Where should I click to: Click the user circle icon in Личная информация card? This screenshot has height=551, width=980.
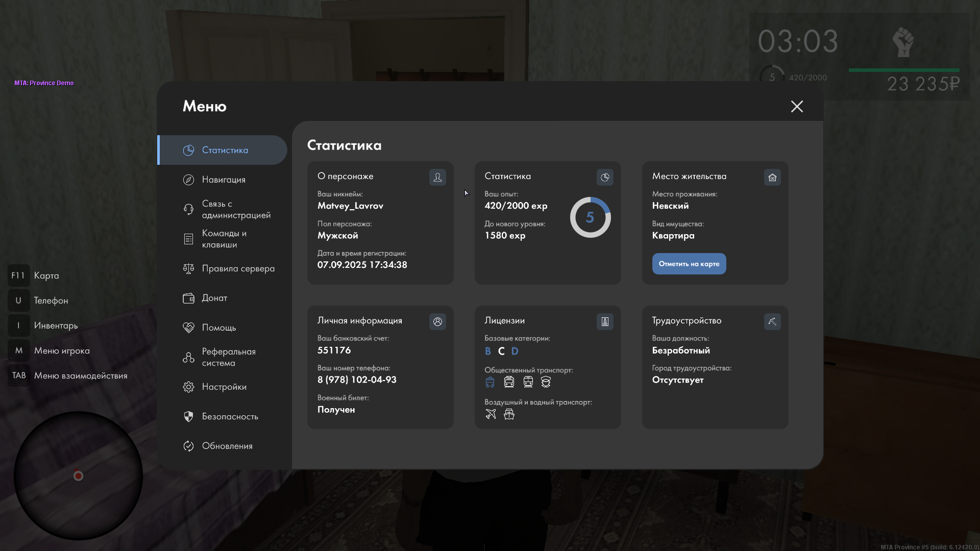[x=437, y=321]
